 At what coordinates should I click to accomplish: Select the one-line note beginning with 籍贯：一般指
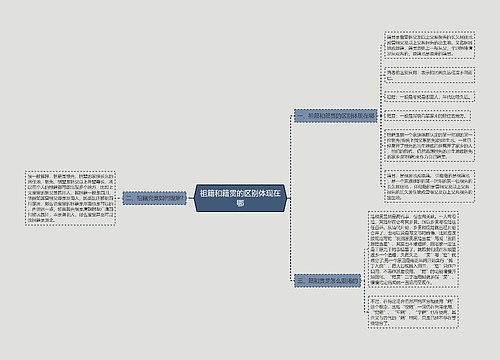click(427, 116)
